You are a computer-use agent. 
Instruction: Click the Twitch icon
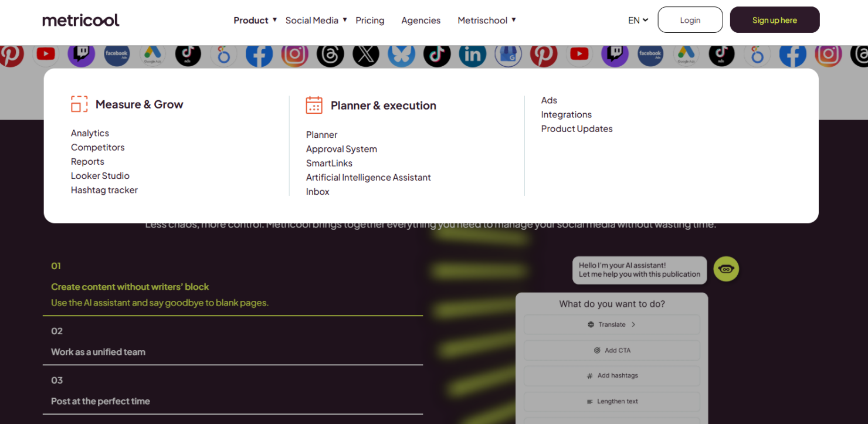click(x=615, y=55)
